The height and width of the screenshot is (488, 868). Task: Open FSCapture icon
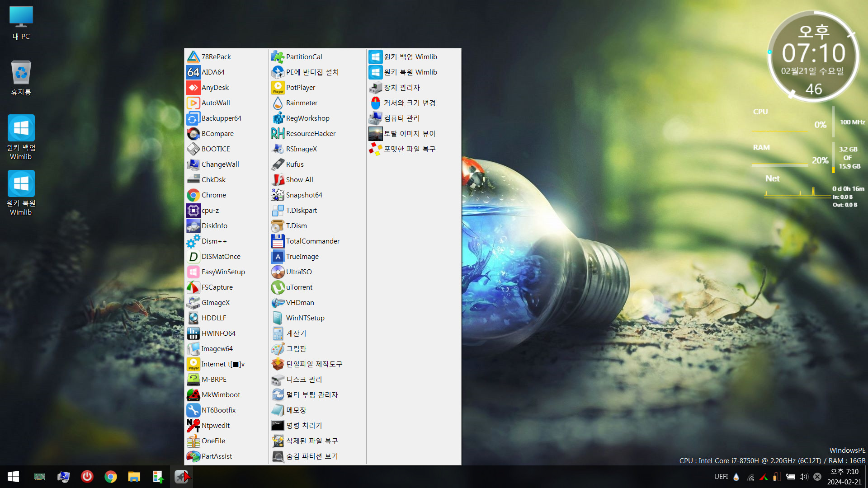(193, 287)
